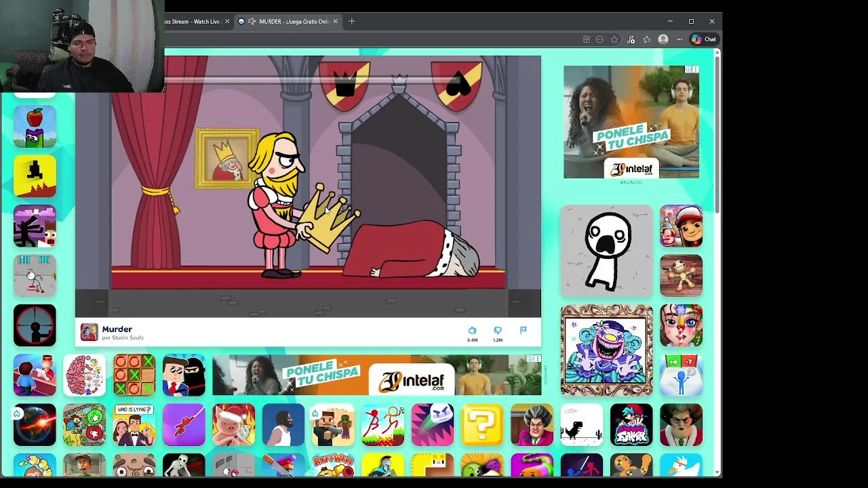Click the Ponele Tu Chispa Intelaf sidebar ad
868x488 pixels.
click(631, 122)
